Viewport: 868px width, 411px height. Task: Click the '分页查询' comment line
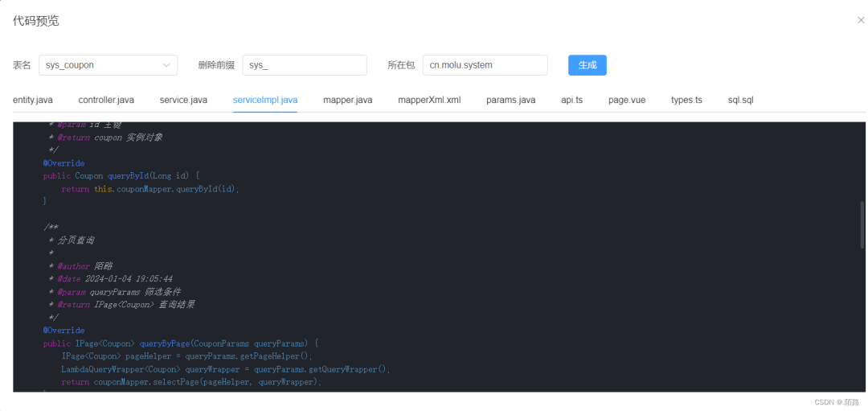(x=72, y=240)
